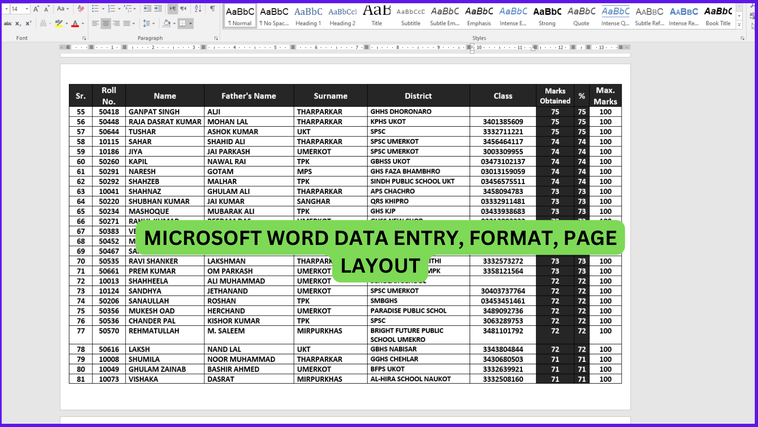Screen dimensions: 758x427
Task: Click the GANPAT SINGH name cell
Action: point(155,112)
